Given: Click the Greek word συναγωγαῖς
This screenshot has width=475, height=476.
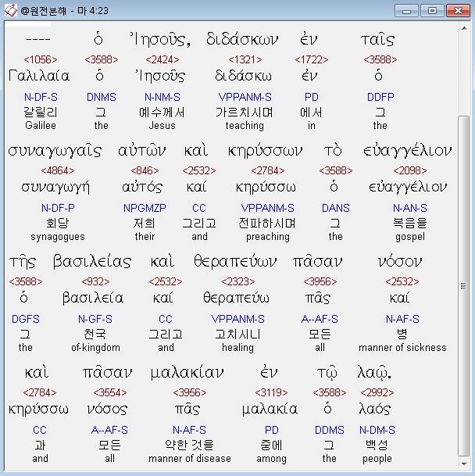Looking at the screenshot, I should [x=55, y=151].
